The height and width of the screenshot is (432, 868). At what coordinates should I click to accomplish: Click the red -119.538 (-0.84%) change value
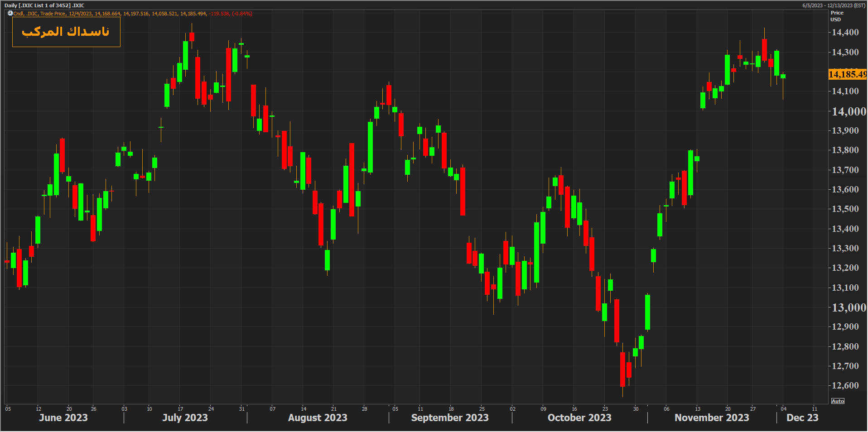(x=230, y=14)
